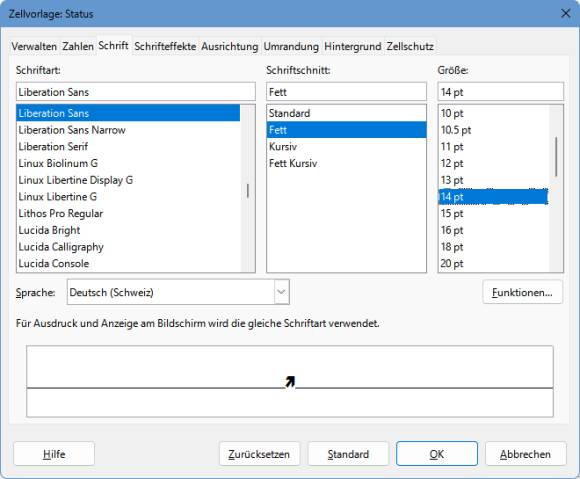Click the Schriftart input field
This screenshot has height=479, width=580.
(x=136, y=92)
